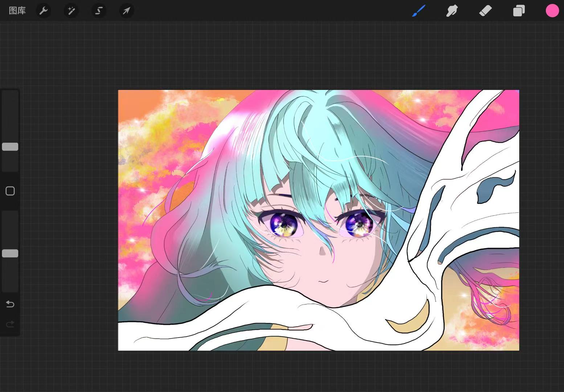Undo the last action
This screenshot has width=564, height=392.
tap(10, 304)
